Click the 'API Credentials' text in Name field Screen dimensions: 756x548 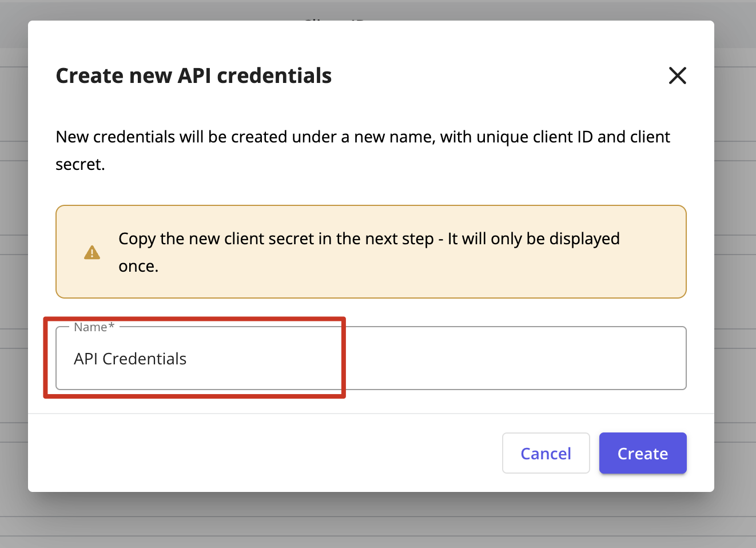pos(130,359)
